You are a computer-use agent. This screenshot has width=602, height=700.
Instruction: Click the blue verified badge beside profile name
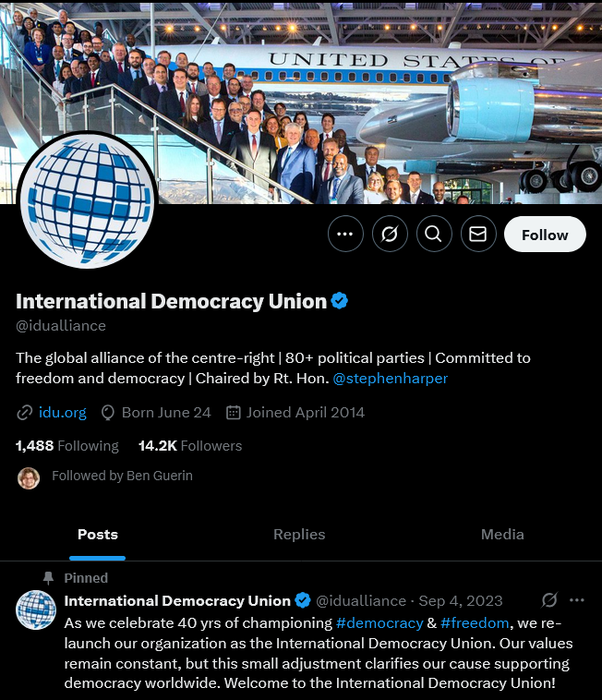pyautogui.click(x=339, y=301)
